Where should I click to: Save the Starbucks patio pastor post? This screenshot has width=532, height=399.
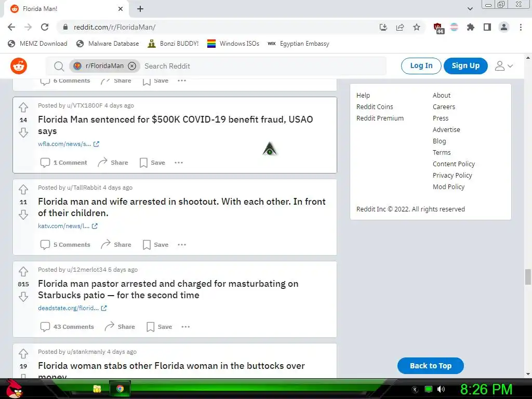pos(159,327)
